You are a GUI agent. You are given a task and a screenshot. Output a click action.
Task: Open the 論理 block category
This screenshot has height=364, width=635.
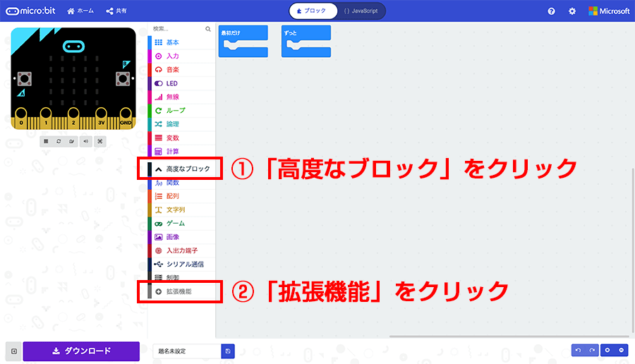click(181, 124)
